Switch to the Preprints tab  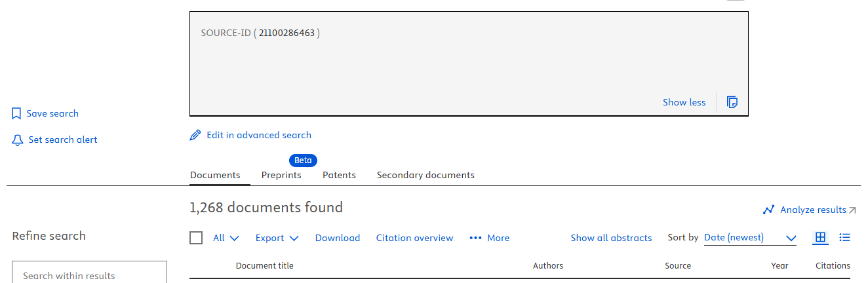pyautogui.click(x=281, y=175)
